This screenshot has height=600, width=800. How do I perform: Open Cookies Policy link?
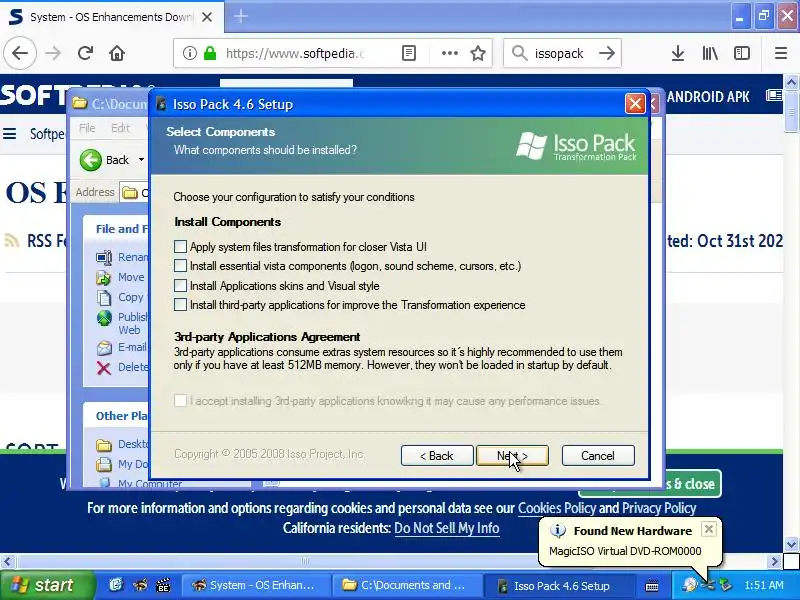point(557,508)
